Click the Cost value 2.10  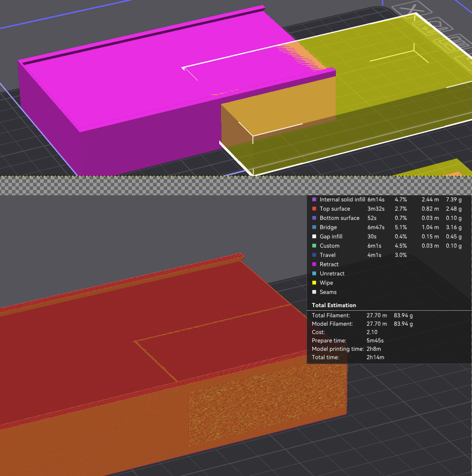click(x=372, y=332)
